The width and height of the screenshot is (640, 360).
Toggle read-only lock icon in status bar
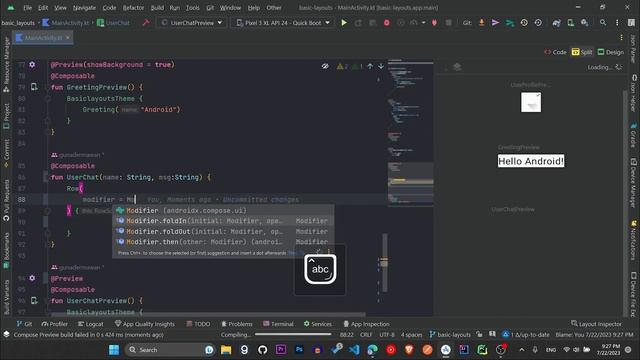tap(479, 334)
